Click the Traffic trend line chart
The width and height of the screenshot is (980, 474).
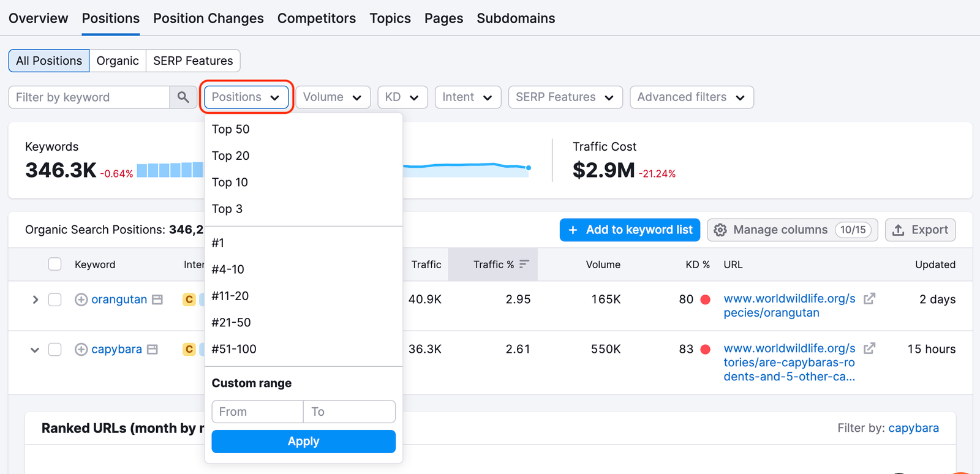(467, 166)
